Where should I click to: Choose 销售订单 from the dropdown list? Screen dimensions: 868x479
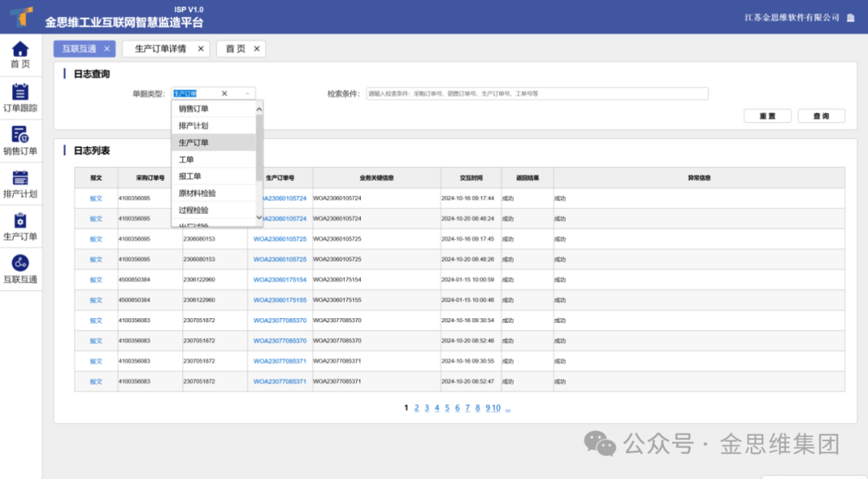coord(194,108)
